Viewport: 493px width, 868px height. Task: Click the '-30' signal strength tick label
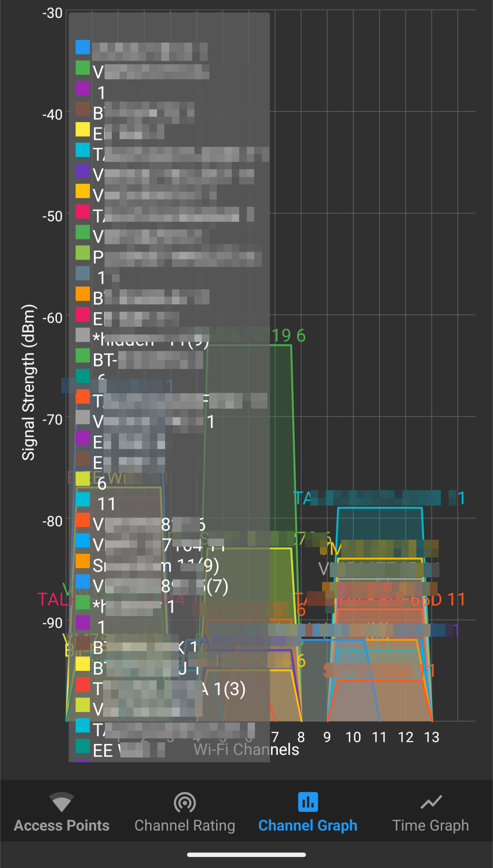click(52, 13)
